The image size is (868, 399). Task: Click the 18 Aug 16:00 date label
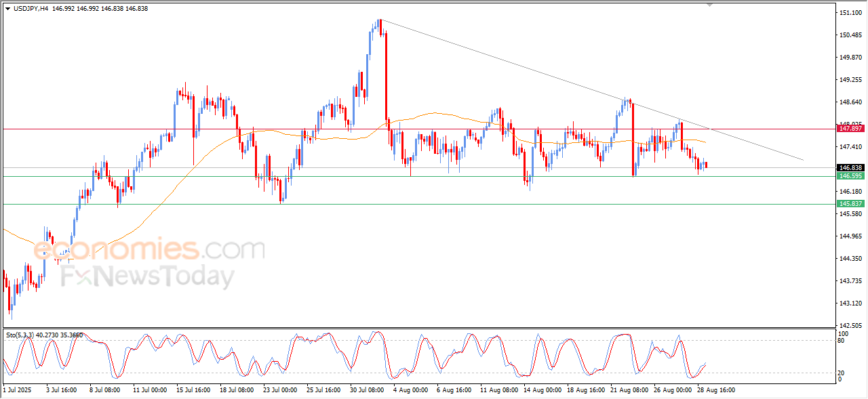[585, 390]
